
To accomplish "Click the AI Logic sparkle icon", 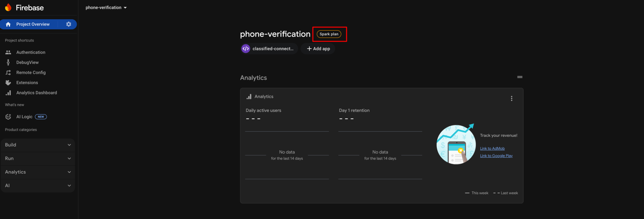I will pyautogui.click(x=8, y=117).
